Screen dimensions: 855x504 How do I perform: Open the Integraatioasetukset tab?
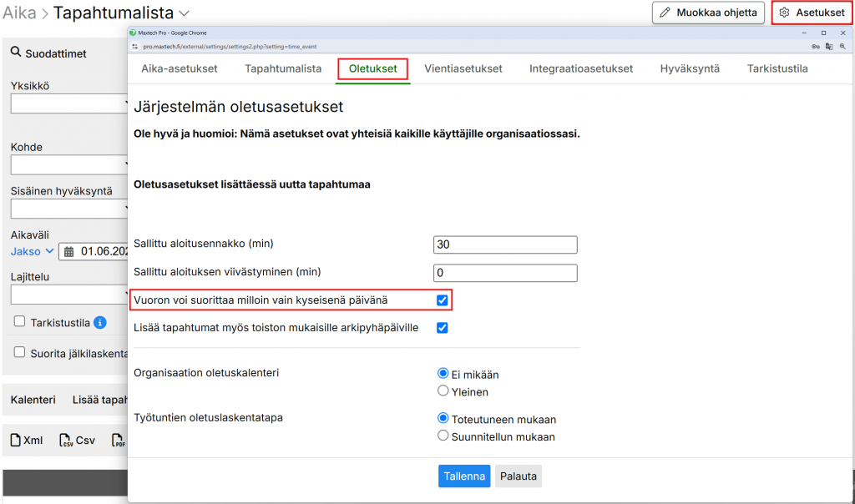point(580,68)
